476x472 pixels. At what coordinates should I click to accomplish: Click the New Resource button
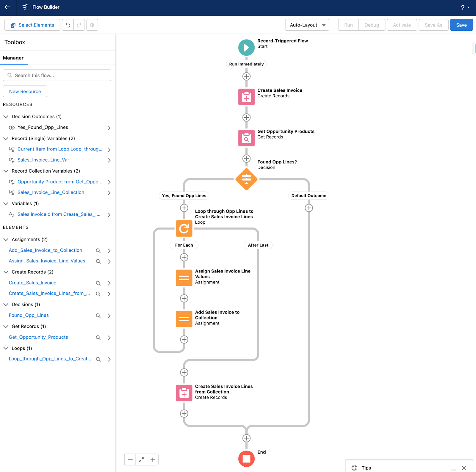point(25,91)
